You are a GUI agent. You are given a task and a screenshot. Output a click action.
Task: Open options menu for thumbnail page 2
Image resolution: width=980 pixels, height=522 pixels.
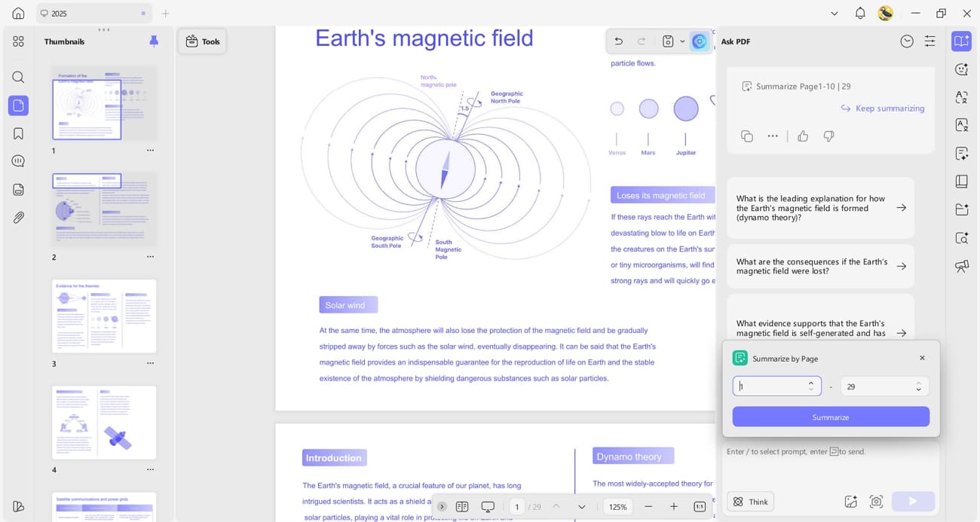pos(150,257)
